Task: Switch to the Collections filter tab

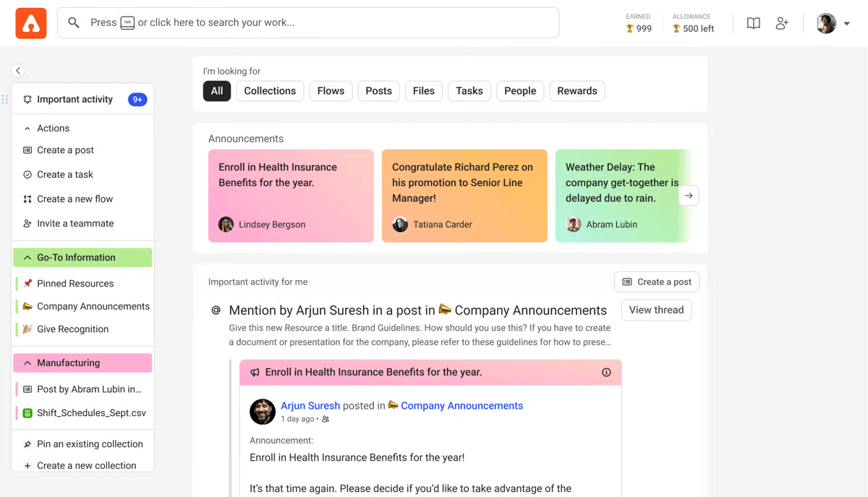Action: 270,90
